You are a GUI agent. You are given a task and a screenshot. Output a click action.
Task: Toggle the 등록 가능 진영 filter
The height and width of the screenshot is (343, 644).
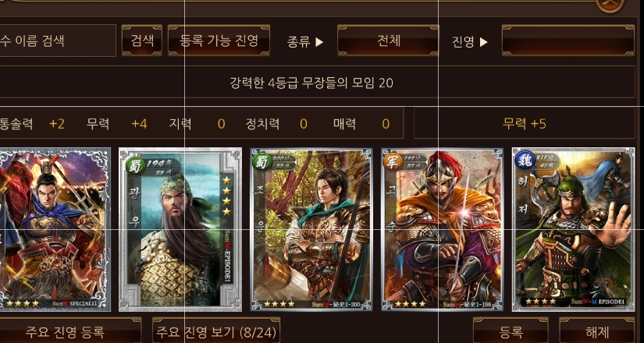(x=219, y=41)
